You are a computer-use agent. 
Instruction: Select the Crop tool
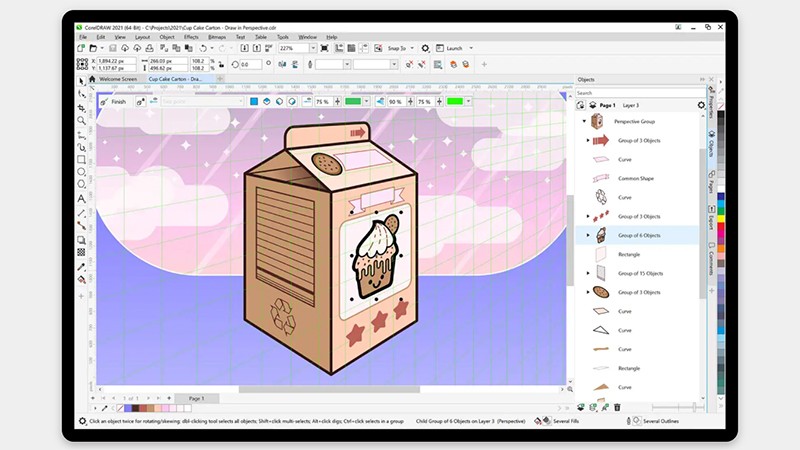click(81, 108)
